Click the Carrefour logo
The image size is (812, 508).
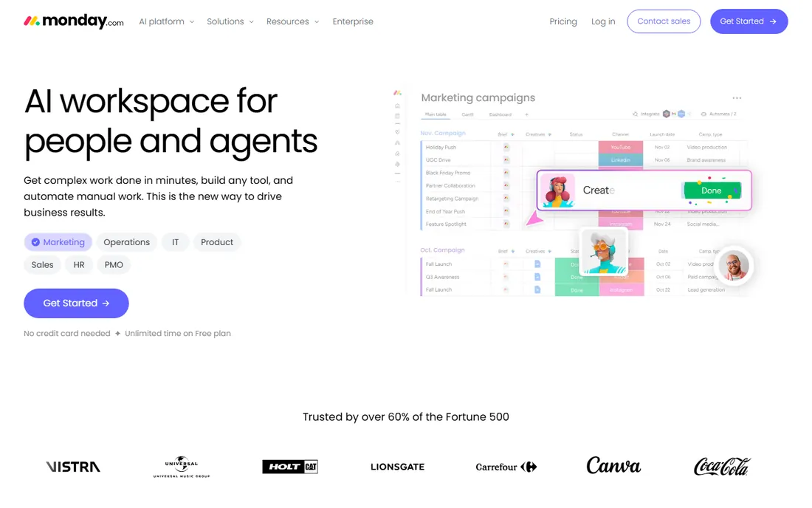tap(506, 467)
